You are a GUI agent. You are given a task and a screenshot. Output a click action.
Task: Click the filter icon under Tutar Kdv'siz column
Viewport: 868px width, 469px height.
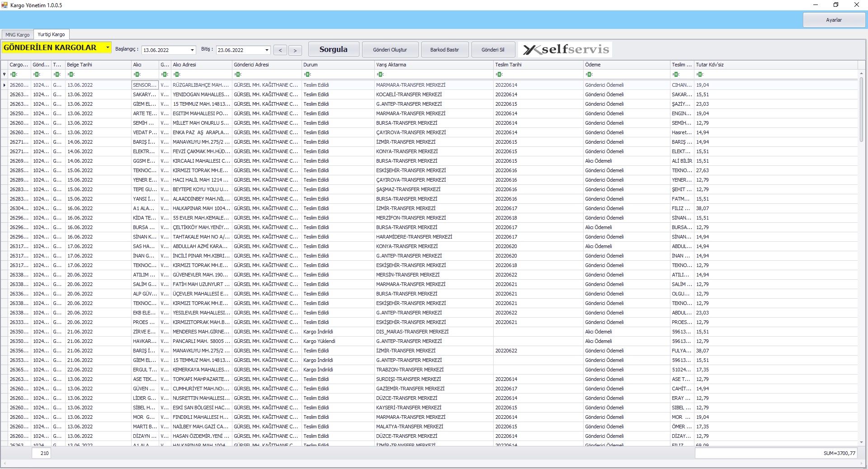point(700,75)
